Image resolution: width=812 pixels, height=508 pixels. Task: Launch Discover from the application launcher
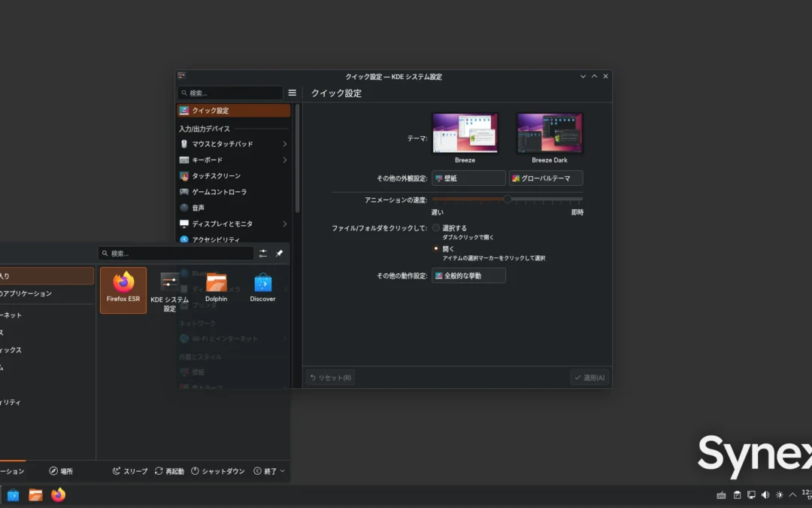[262, 286]
